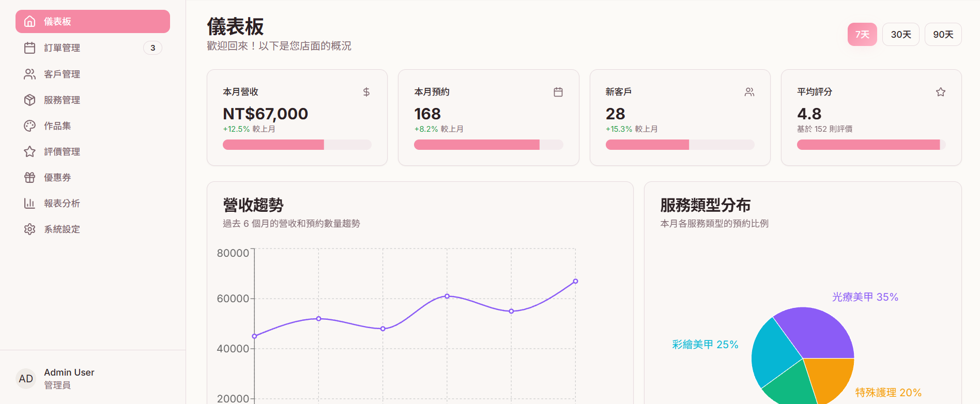Screen dimensions: 980x404
Task: Click the 28 new customers value
Action: point(616,114)
